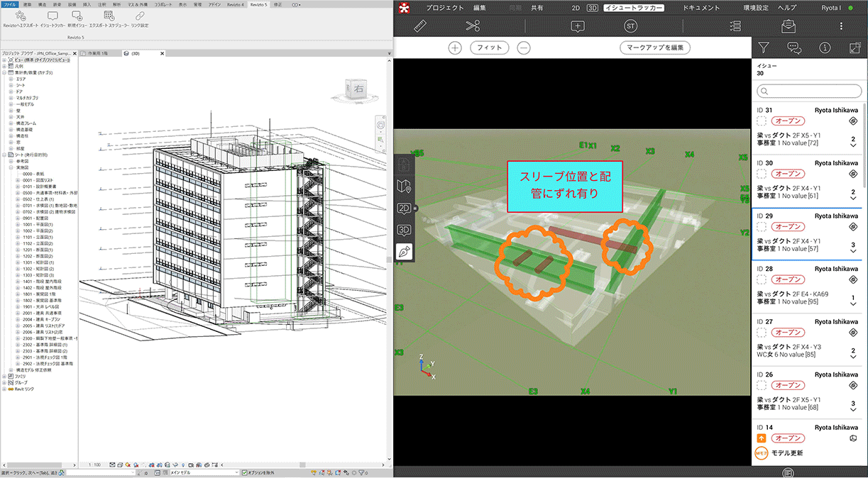Screen dimensions: 868x478
Task: Select the ruler measurement tool
Action: pyautogui.click(x=421, y=26)
